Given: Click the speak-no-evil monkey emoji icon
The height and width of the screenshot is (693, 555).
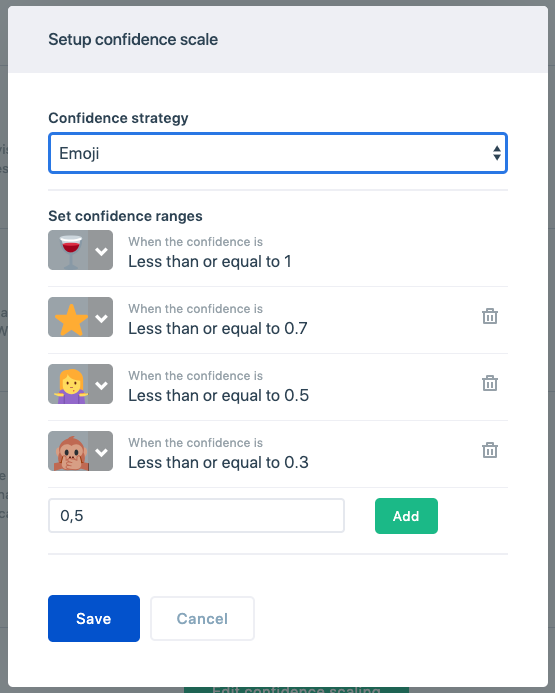Looking at the screenshot, I should 71,453.
